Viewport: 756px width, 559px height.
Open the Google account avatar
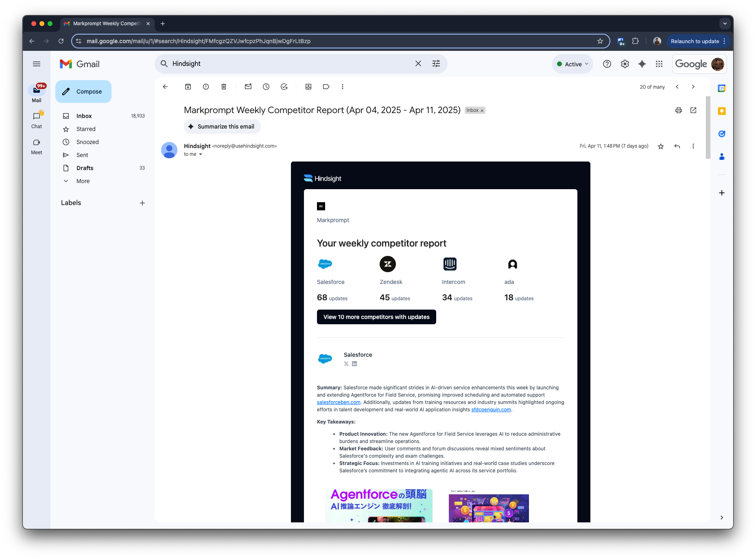[718, 64]
